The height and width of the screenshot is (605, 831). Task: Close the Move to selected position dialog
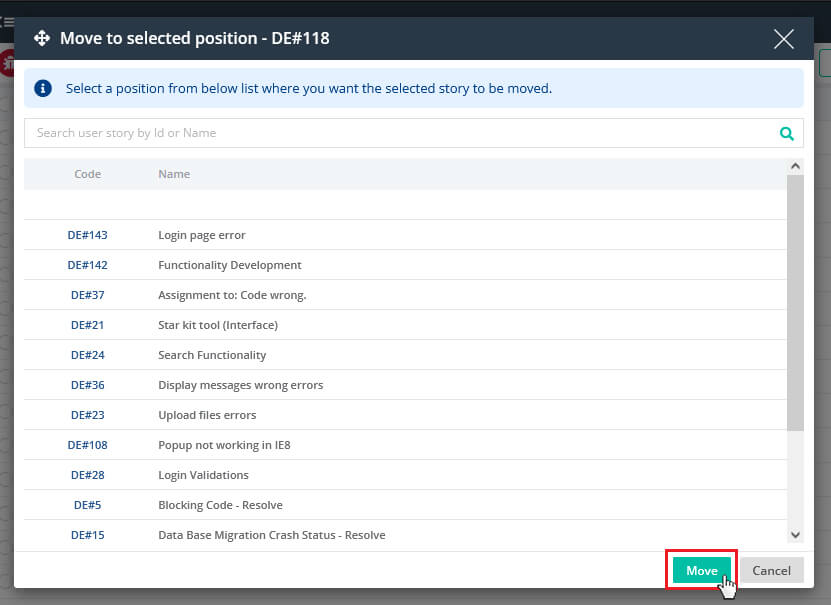(x=783, y=39)
